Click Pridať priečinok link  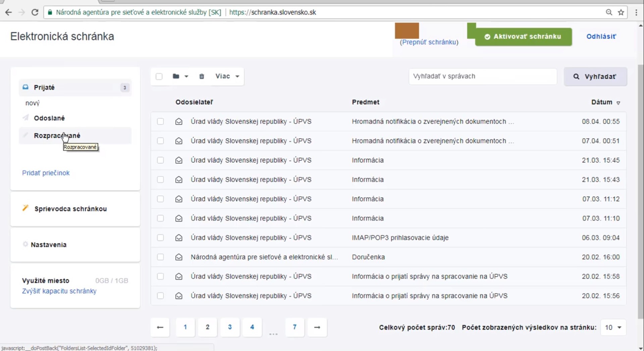(x=46, y=173)
